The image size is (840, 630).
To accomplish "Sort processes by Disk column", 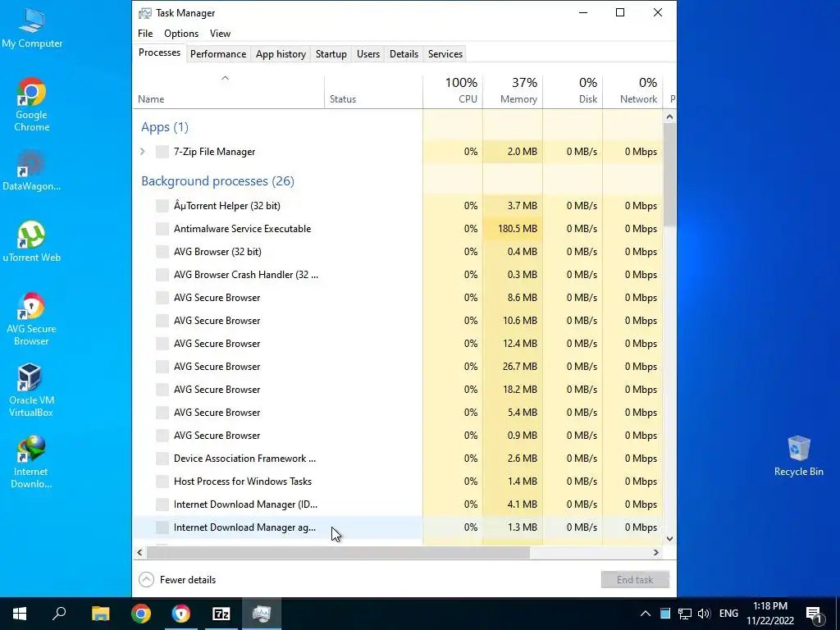I will tap(573, 92).
